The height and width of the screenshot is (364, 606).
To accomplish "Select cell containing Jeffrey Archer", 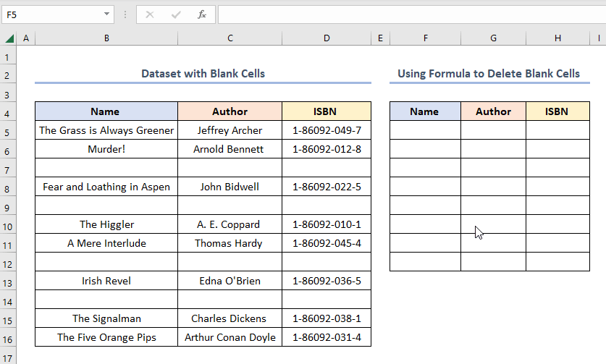I will click(x=229, y=130).
